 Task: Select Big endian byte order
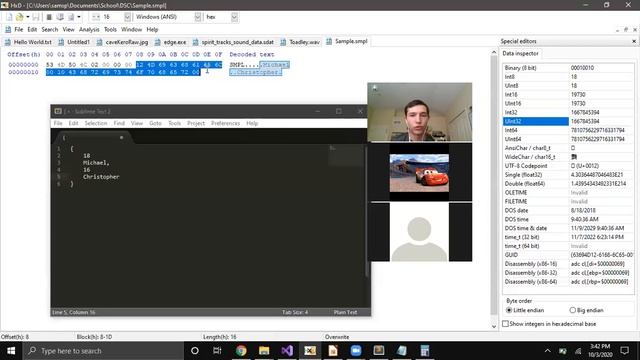[x=586, y=310]
